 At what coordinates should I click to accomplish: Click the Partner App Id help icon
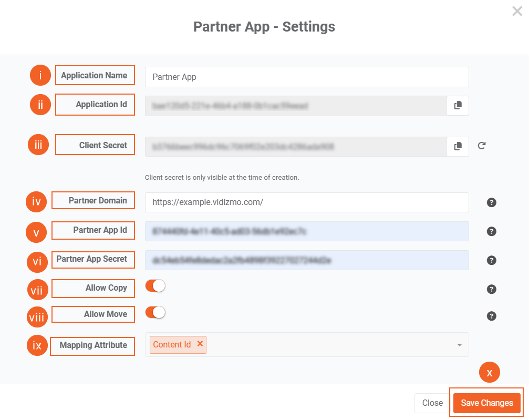click(491, 231)
